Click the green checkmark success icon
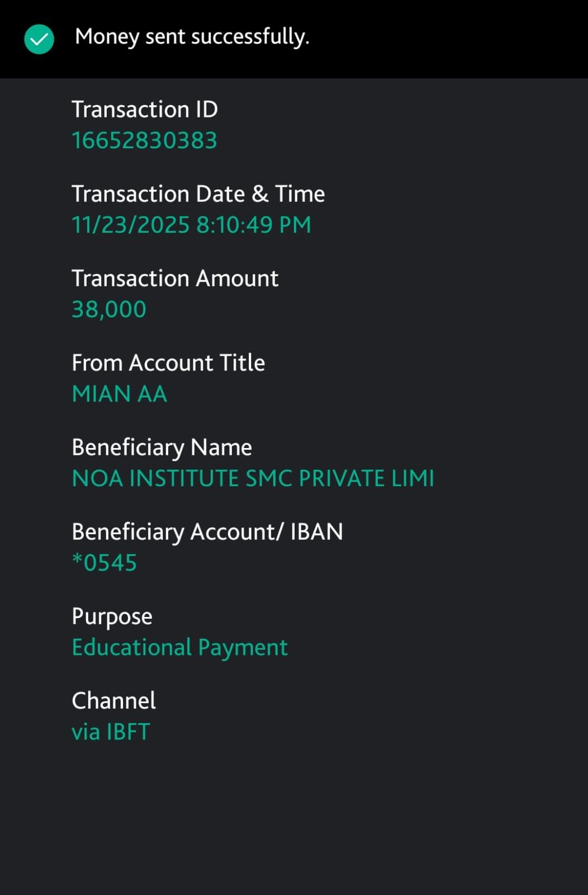Screen dimensions: 588x895 [39, 39]
